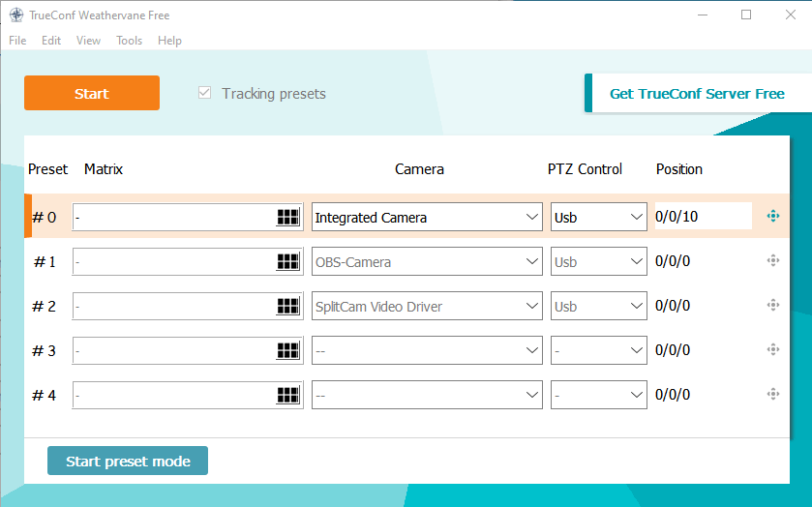Click position value 0/0/0 of preset #4
This screenshot has height=507, width=812.
[673, 395]
